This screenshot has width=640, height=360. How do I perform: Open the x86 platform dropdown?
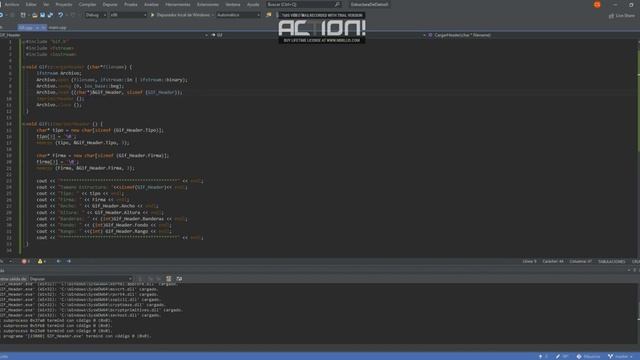tap(128, 15)
